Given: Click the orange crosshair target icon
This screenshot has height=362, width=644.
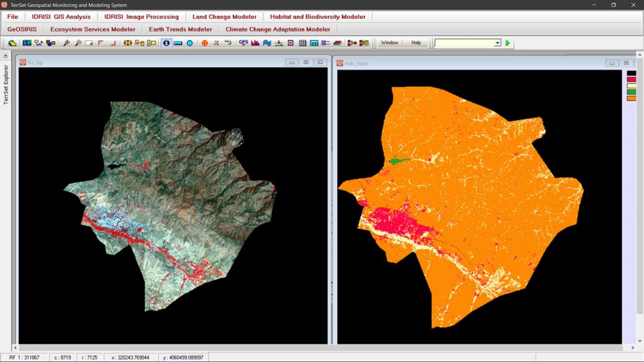Looking at the screenshot, I should click(204, 43).
